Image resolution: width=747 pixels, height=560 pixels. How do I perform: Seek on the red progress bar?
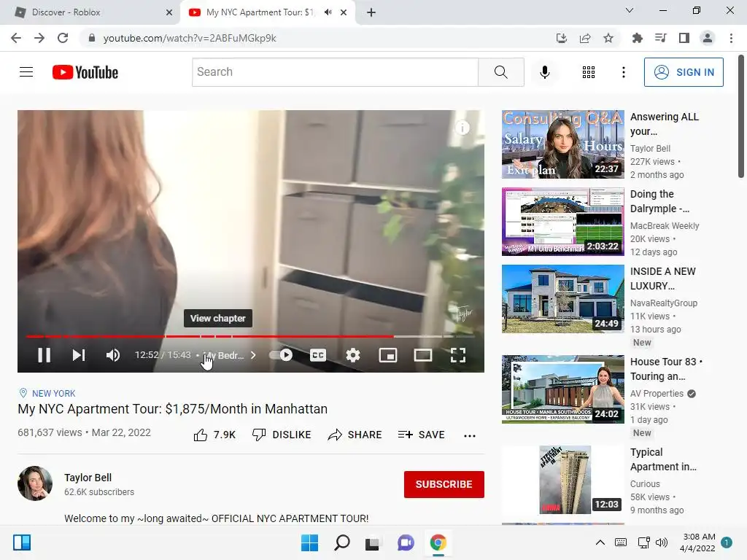pyautogui.click(x=250, y=336)
